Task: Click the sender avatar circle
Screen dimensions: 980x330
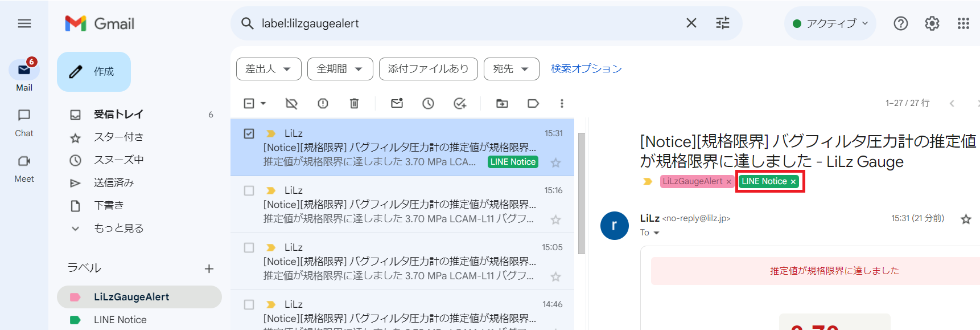Action: [615, 226]
